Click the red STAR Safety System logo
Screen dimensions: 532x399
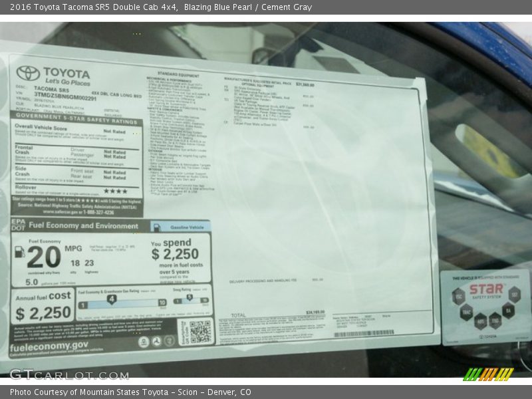pyautogui.click(x=486, y=289)
